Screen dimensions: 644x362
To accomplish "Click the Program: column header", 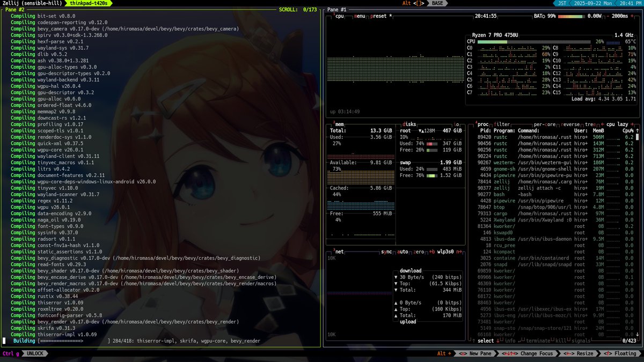I will point(504,130).
